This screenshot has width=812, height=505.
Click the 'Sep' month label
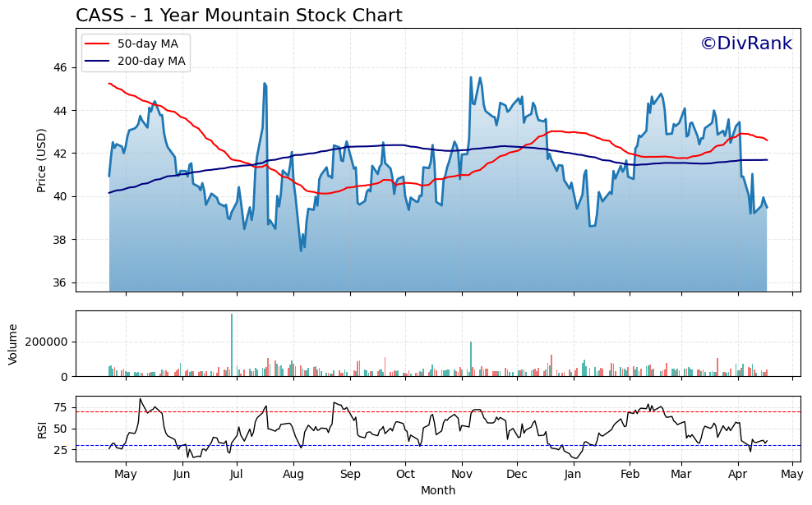click(x=350, y=474)
